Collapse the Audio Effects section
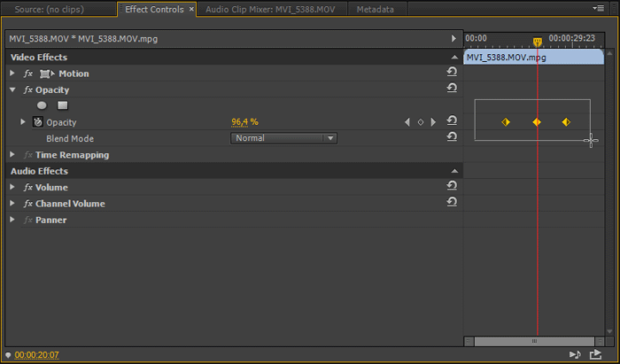Viewport: 620px width, 364px height. point(454,171)
